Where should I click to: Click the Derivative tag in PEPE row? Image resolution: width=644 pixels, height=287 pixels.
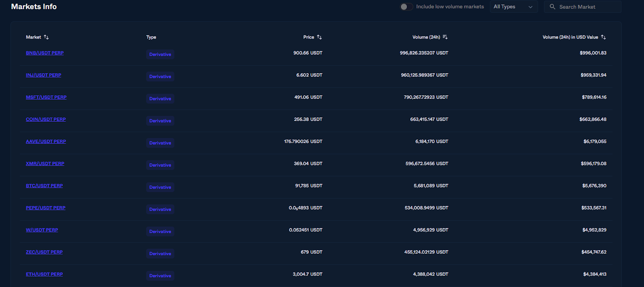160,209
